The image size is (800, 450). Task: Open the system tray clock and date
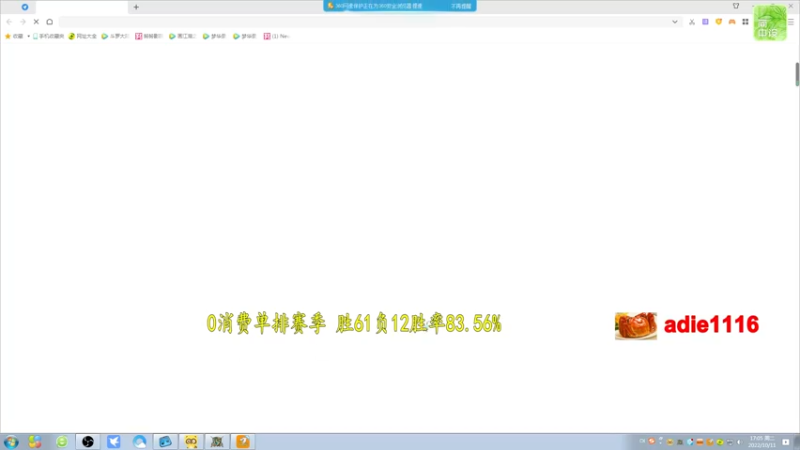[762, 442]
